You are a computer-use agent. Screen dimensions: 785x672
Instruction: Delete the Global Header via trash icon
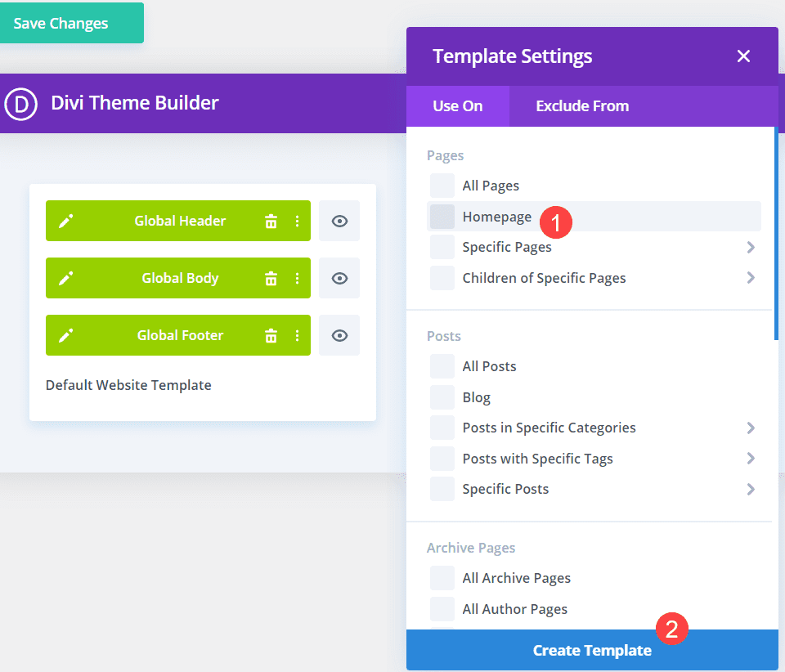pyautogui.click(x=271, y=221)
